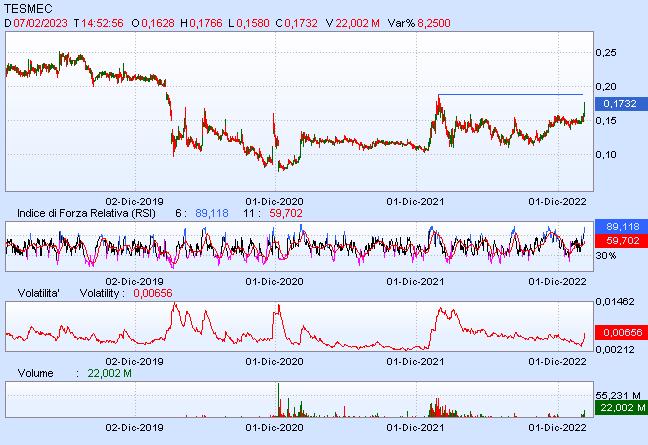
Task: Click the blue 89,118 RSI marker
Action: click(621, 226)
